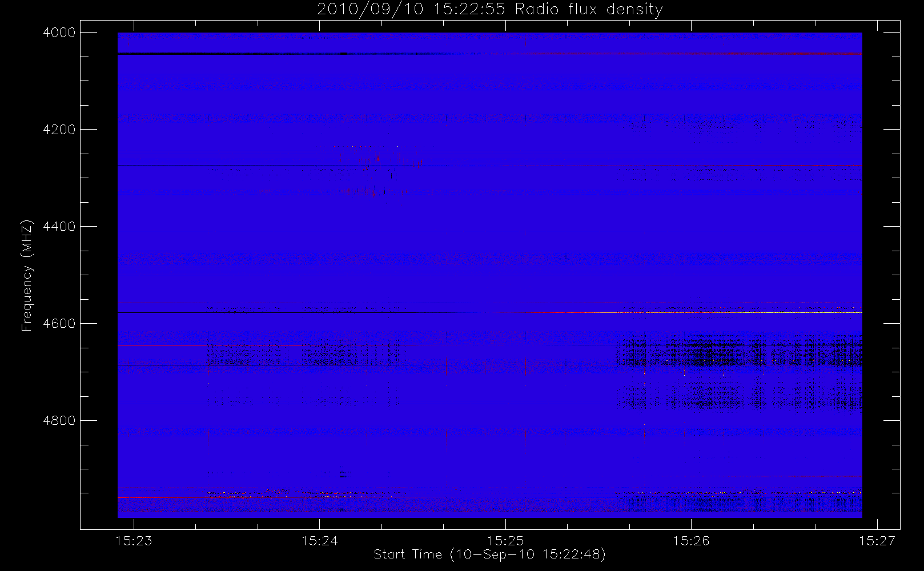The image size is (924, 571).
Task: Click the plot title "2010/09/10 15:22:55 Radio flux density"
Action: [x=490, y=10]
